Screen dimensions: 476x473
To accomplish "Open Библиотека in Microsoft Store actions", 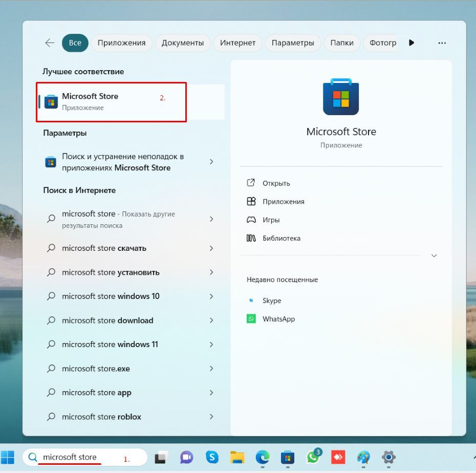I will pyautogui.click(x=281, y=239).
